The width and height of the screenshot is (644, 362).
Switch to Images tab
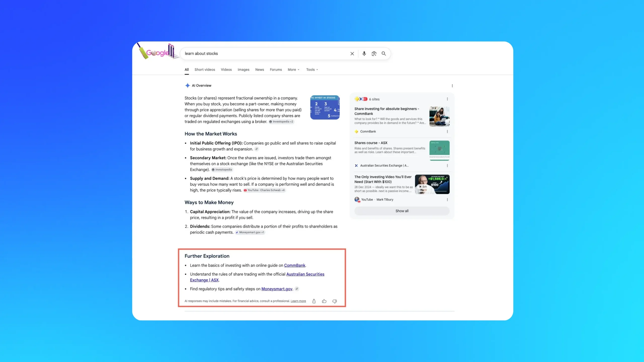[244, 70]
